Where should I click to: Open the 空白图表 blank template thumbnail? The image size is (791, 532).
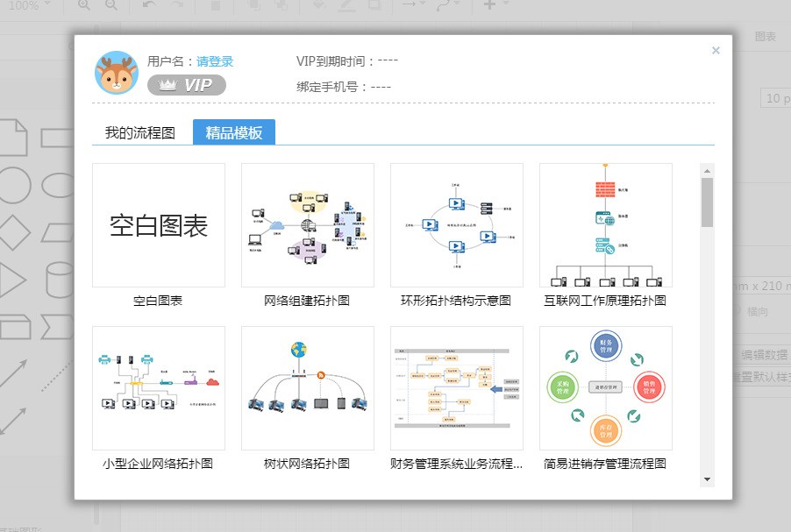click(x=159, y=225)
